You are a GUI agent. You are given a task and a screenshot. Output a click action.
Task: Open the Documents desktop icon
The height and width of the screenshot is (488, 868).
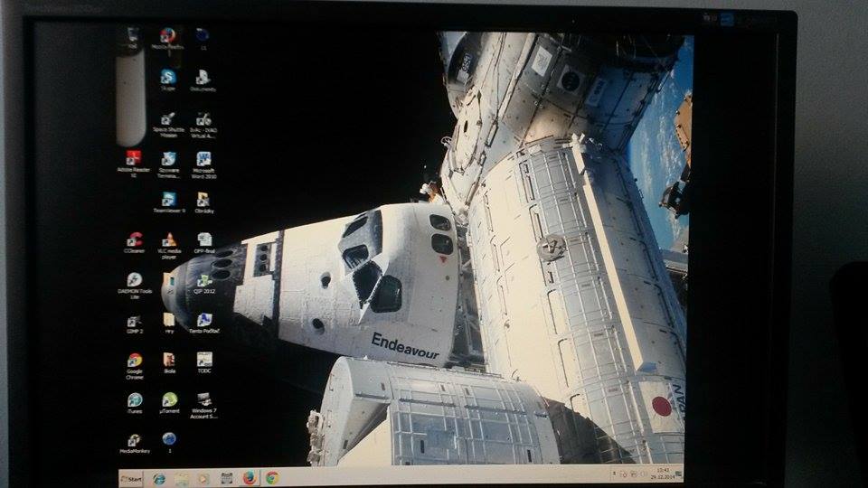[203, 78]
